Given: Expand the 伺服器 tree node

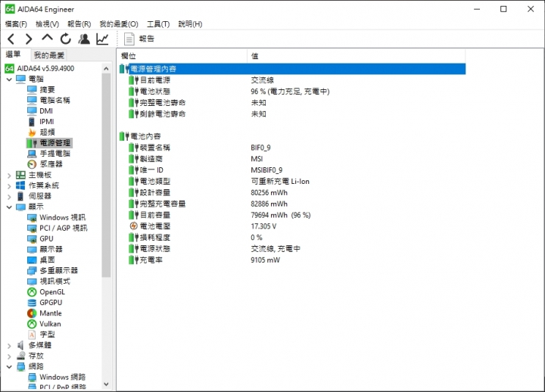Looking at the screenshot, I should click(x=9, y=197).
